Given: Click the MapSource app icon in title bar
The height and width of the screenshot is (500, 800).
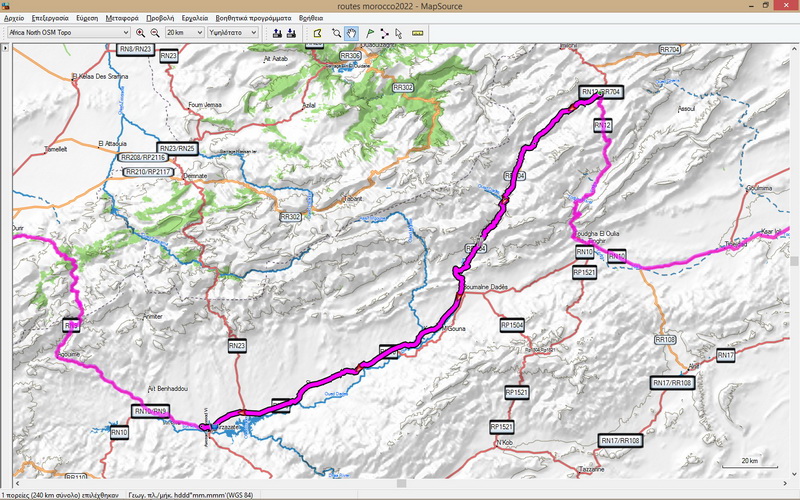Looking at the screenshot, I should [x=6, y=6].
